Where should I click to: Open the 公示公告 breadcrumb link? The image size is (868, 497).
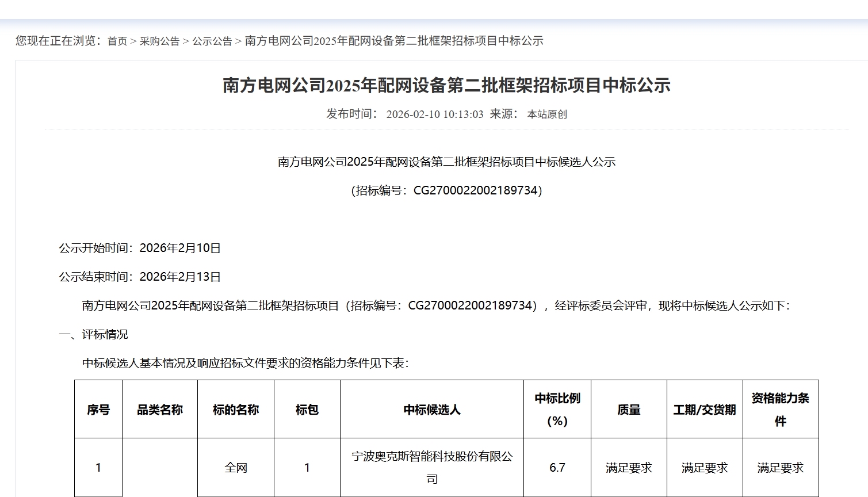212,41
